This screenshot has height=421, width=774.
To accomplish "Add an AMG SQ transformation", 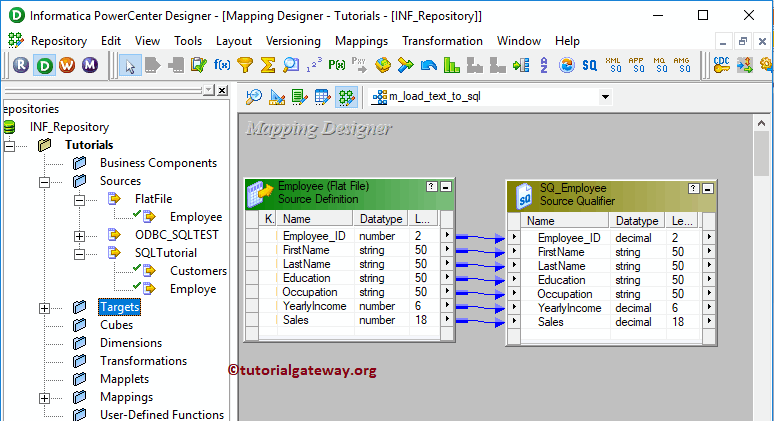I will coord(682,65).
